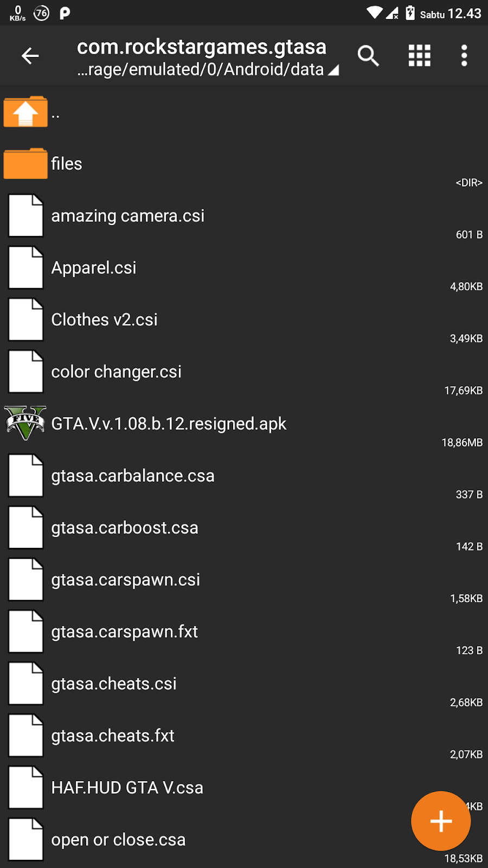Select Clothes v2.csi file
The width and height of the screenshot is (488, 868).
[104, 320]
